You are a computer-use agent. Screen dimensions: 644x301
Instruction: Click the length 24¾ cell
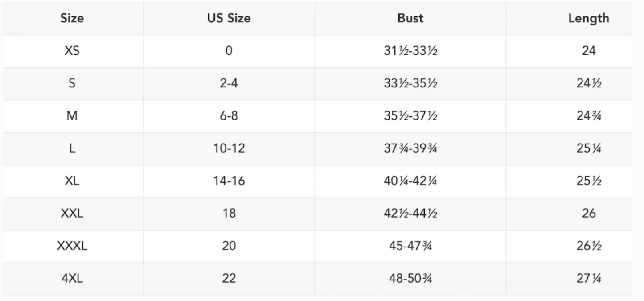point(588,116)
